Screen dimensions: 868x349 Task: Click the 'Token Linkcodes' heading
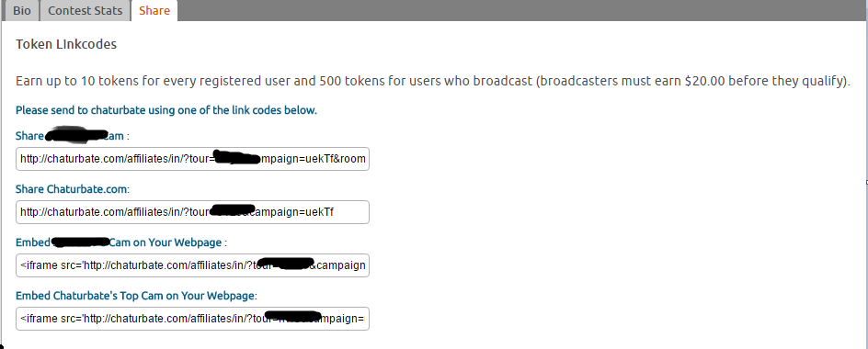66,44
